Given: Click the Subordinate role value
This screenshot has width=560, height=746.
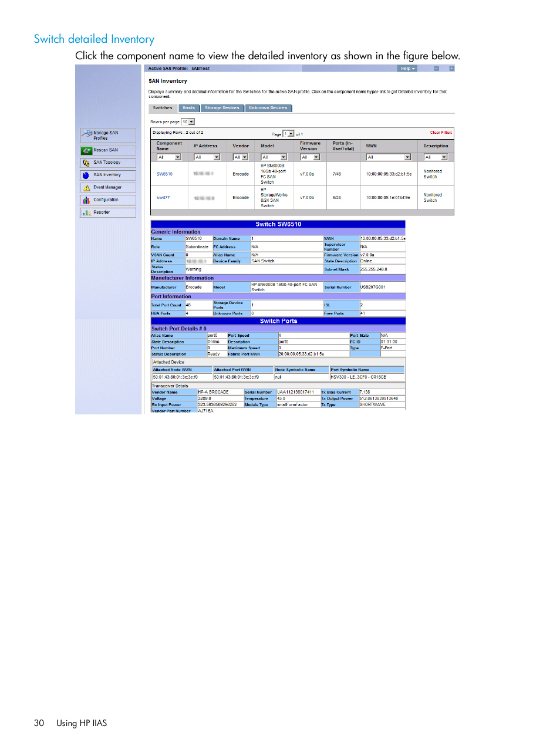Looking at the screenshot, I should tap(197, 247).
